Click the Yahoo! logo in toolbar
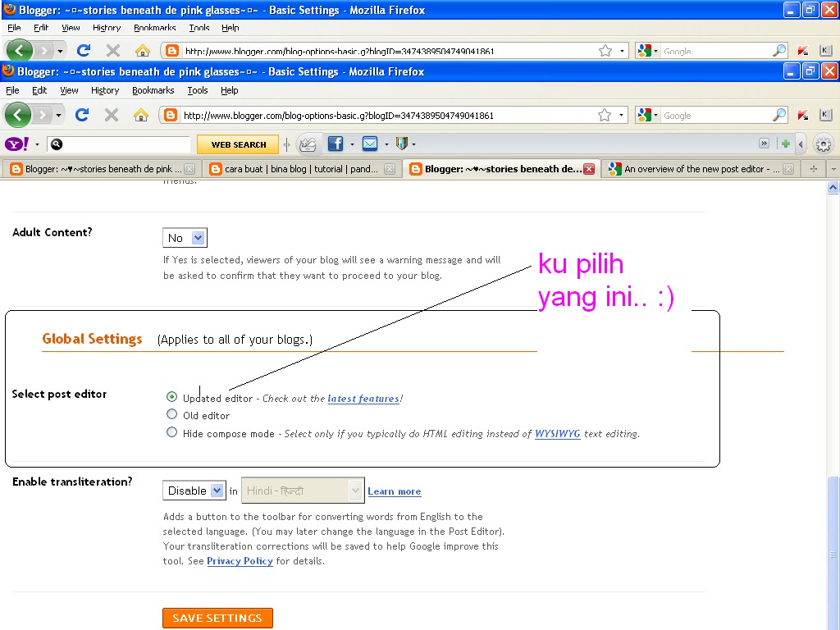 pyautogui.click(x=16, y=144)
